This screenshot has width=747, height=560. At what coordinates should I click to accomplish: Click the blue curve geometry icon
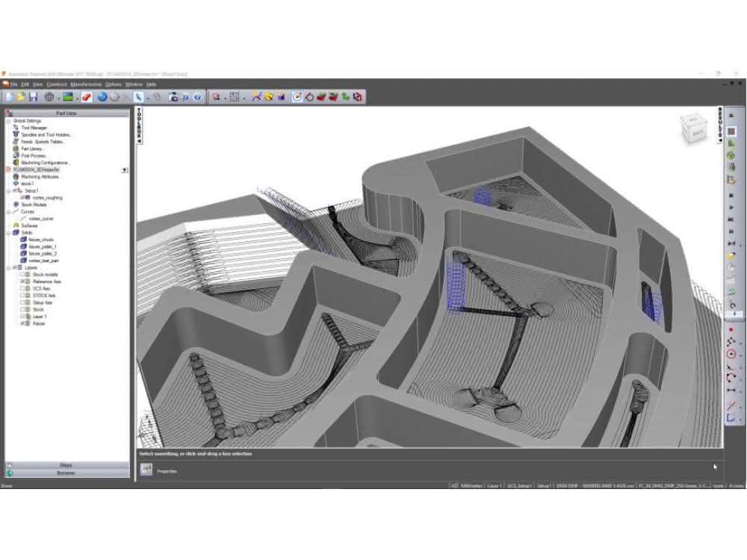256,96
